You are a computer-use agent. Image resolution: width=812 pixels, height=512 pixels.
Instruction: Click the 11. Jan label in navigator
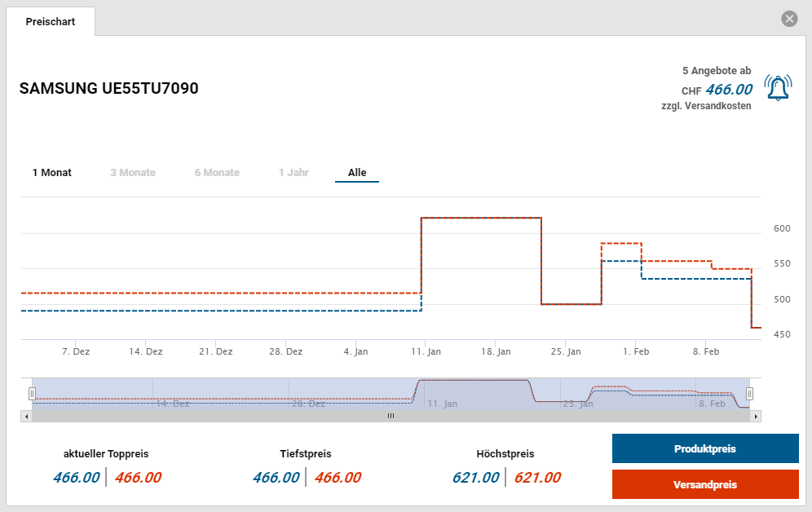(x=442, y=404)
